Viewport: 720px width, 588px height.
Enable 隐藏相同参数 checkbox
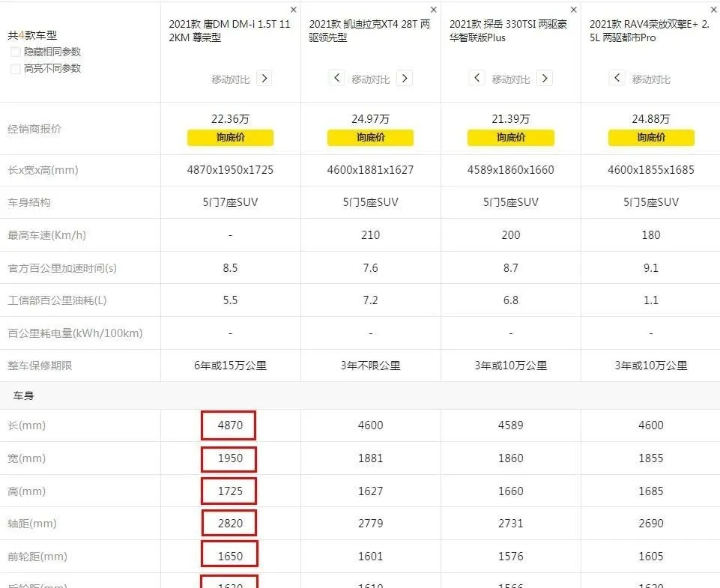15,52
